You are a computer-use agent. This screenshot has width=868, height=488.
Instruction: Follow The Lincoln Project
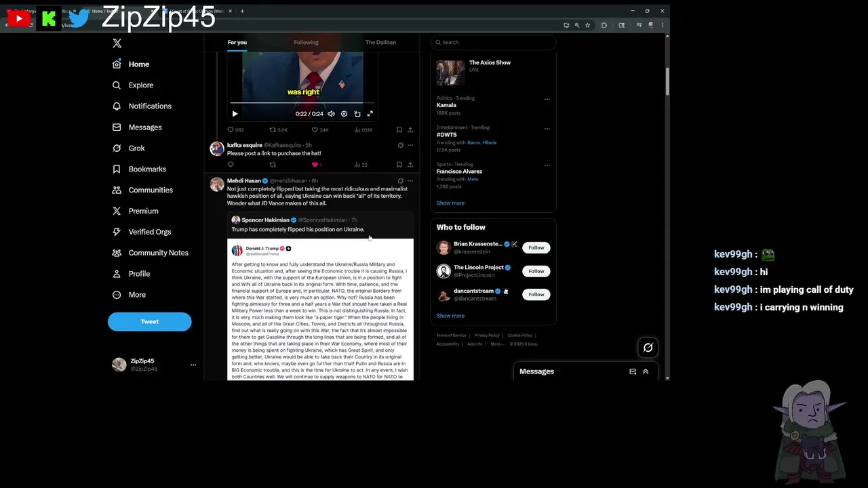(x=536, y=271)
